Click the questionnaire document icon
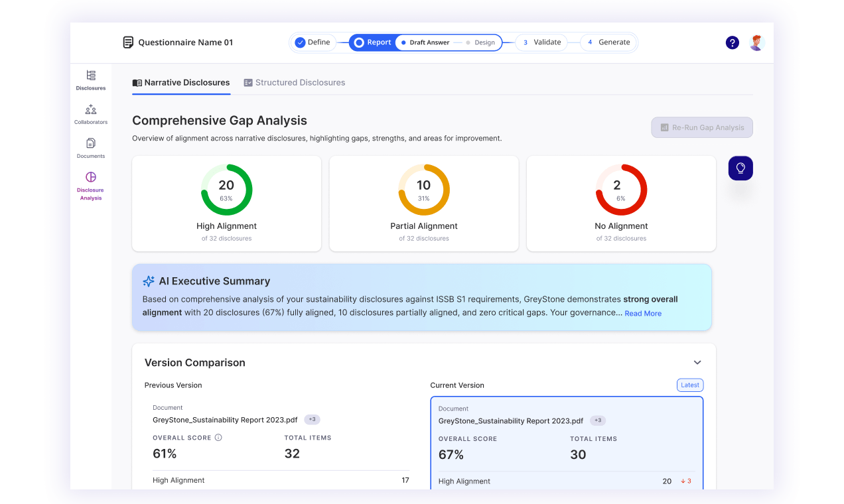The image size is (844, 504). (128, 42)
